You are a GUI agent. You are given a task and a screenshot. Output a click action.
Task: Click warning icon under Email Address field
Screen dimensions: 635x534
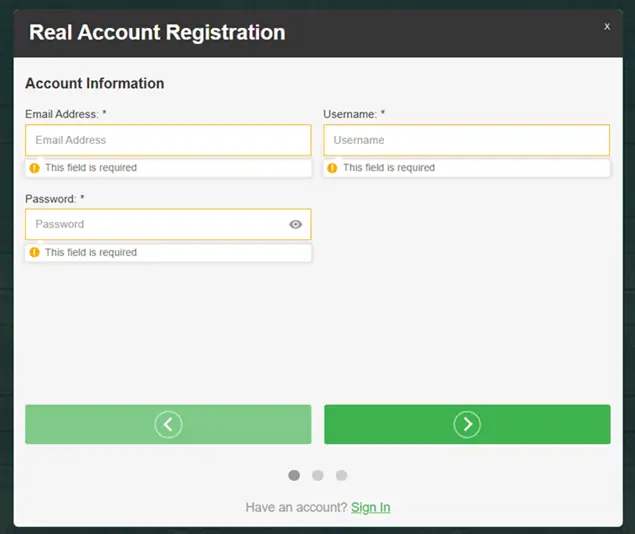click(x=34, y=168)
